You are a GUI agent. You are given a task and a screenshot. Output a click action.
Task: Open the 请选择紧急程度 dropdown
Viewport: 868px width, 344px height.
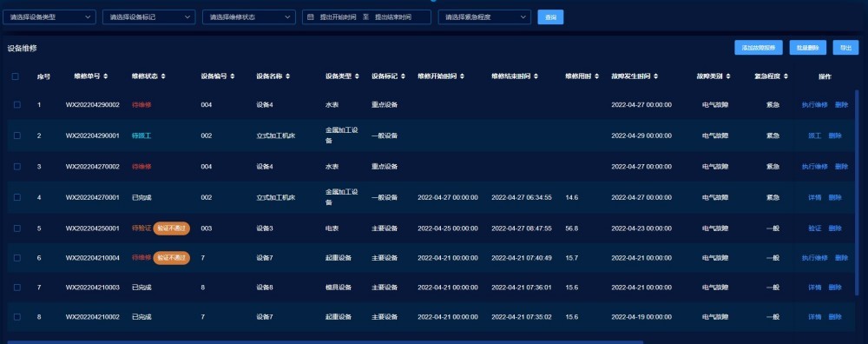484,17
